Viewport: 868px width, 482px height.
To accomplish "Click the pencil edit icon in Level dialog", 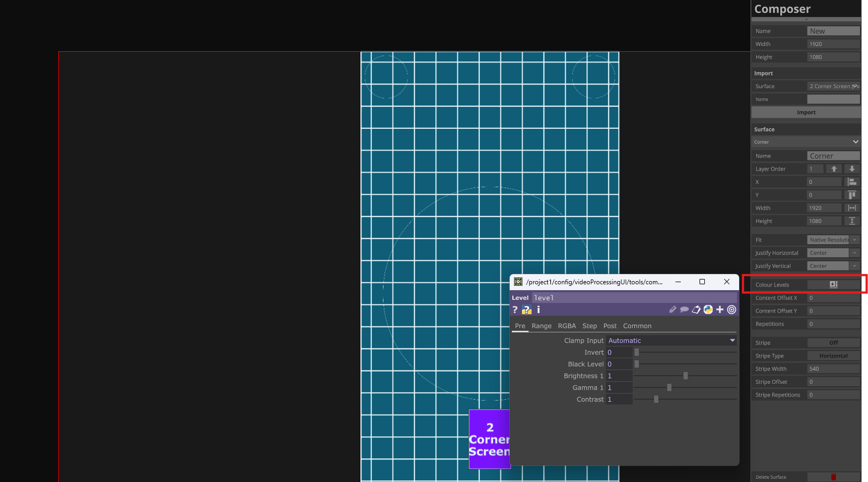I will coord(673,309).
